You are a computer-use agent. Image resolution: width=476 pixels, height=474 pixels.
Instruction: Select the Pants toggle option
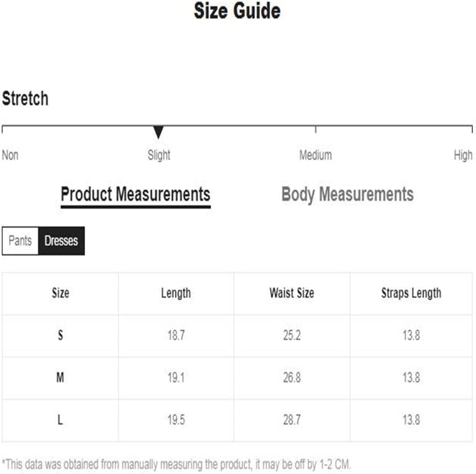(21, 241)
